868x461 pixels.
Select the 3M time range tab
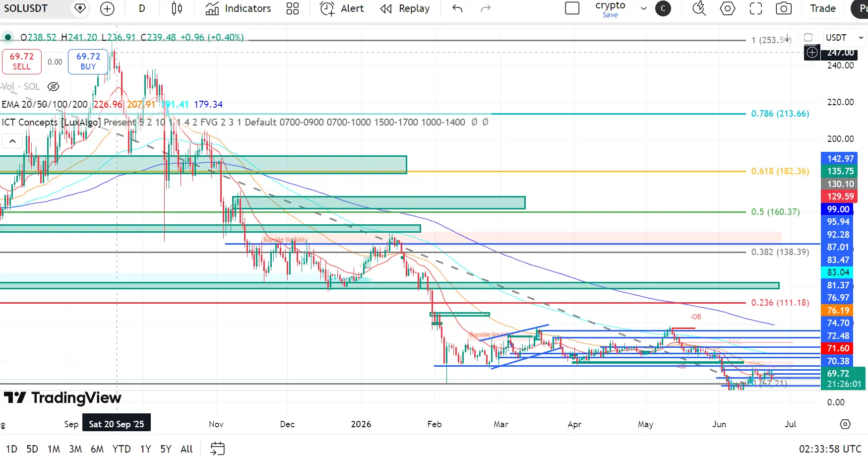click(75, 449)
